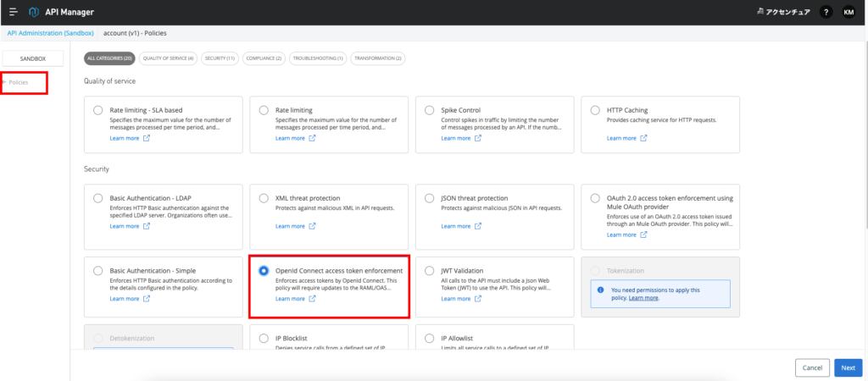Image resolution: width=868 pixels, height=381 pixels.
Task: Click the Next button
Action: (x=847, y=367)
